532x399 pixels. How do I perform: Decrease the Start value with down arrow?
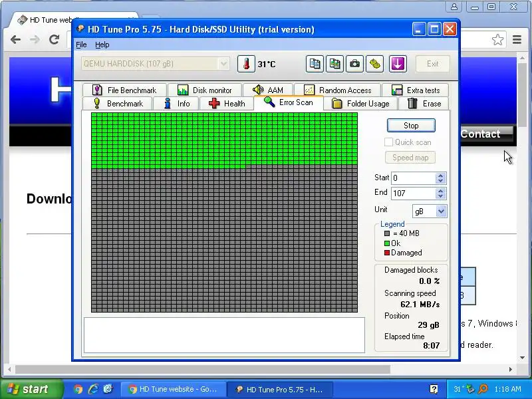(440, 181)
